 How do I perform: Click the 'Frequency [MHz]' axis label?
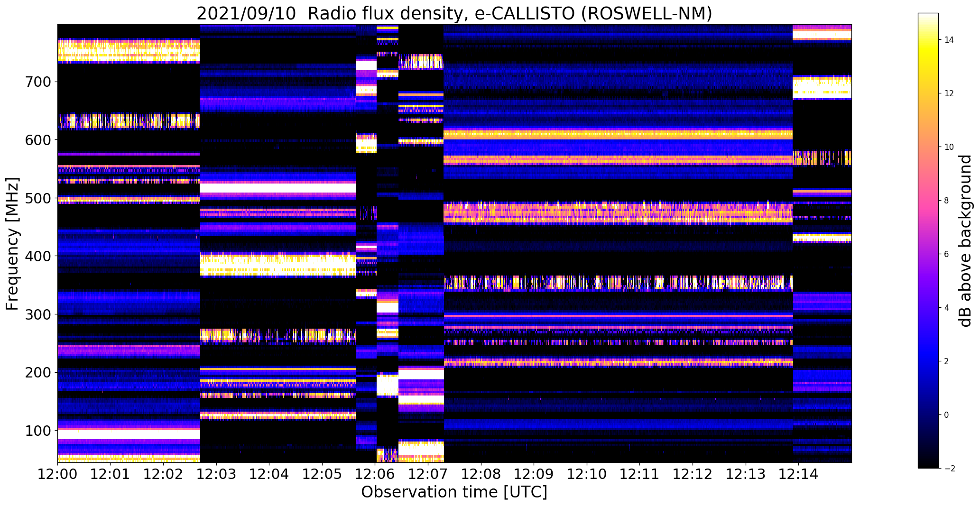(12, 244)
